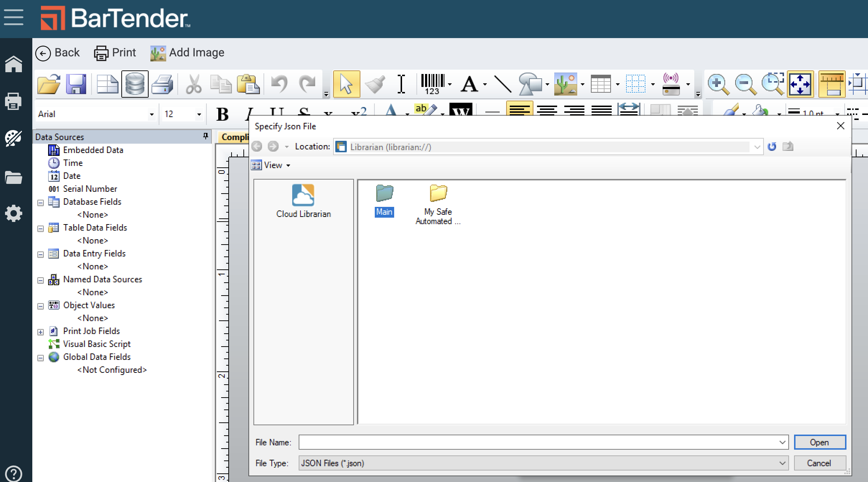Click the Open button
Image resolution: width=868 pixels, height=482 pixels.
[820, 442]
